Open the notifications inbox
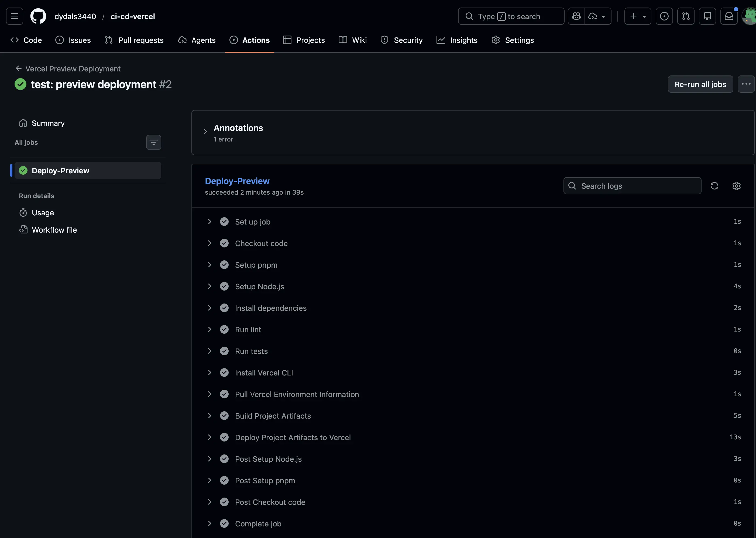This screenshot has height=538, width=756. (729, 15)
